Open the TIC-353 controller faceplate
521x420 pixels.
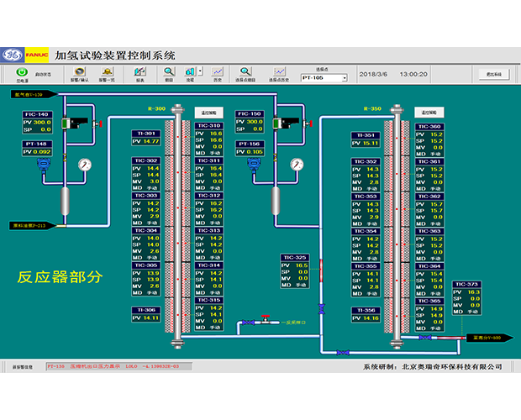pyautogui.click(x=366, y=210)
